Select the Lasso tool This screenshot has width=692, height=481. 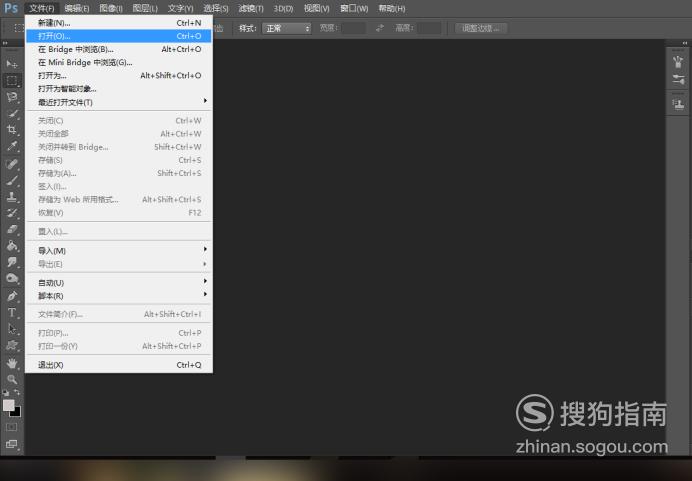pyautogui.click(x=12, y=97)
